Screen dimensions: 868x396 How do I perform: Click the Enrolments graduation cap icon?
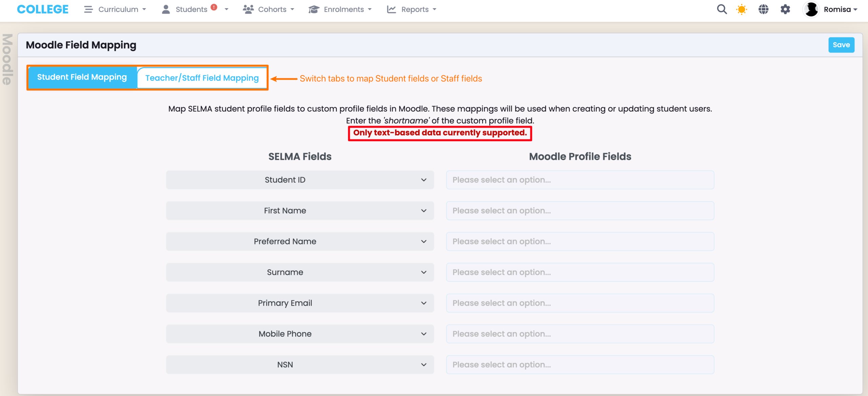314,9
